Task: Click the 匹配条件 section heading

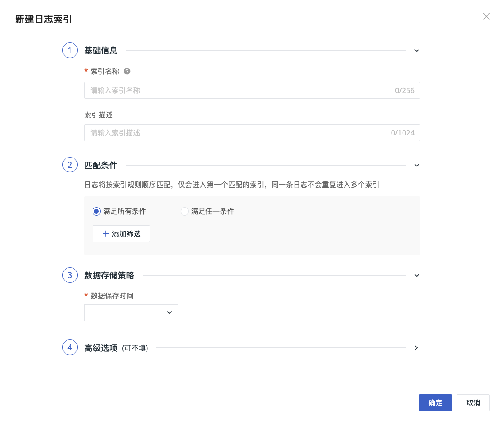Action: [101, 165]
